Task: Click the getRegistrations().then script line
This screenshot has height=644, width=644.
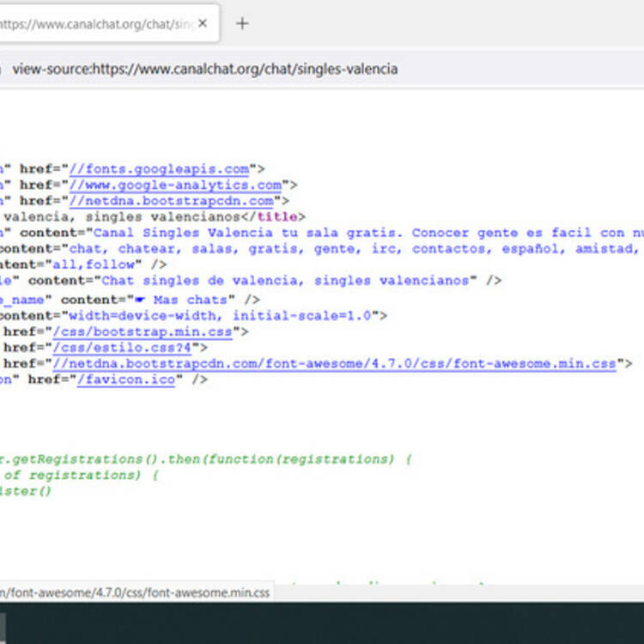Action: pyautogui.click(x=206, y=459)
